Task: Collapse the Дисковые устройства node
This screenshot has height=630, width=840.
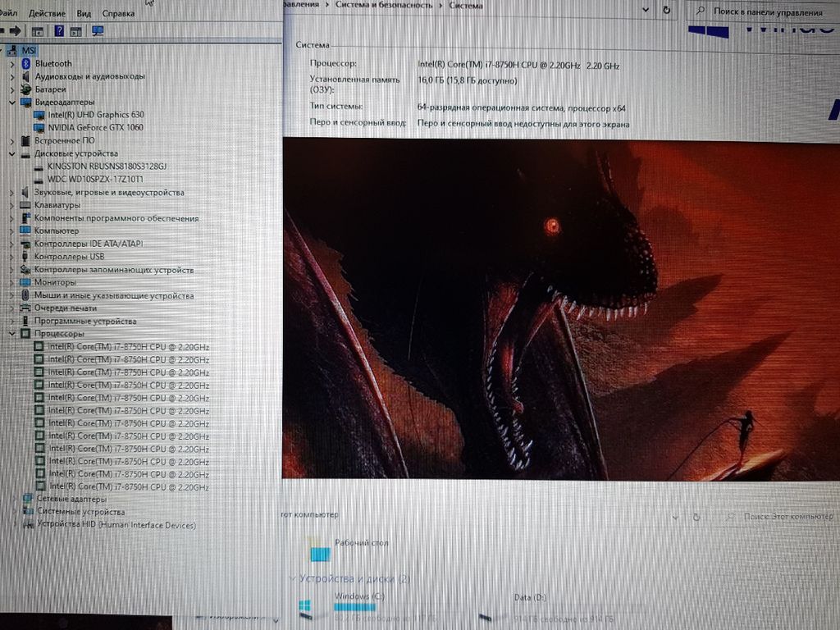Action: [12, 153]
